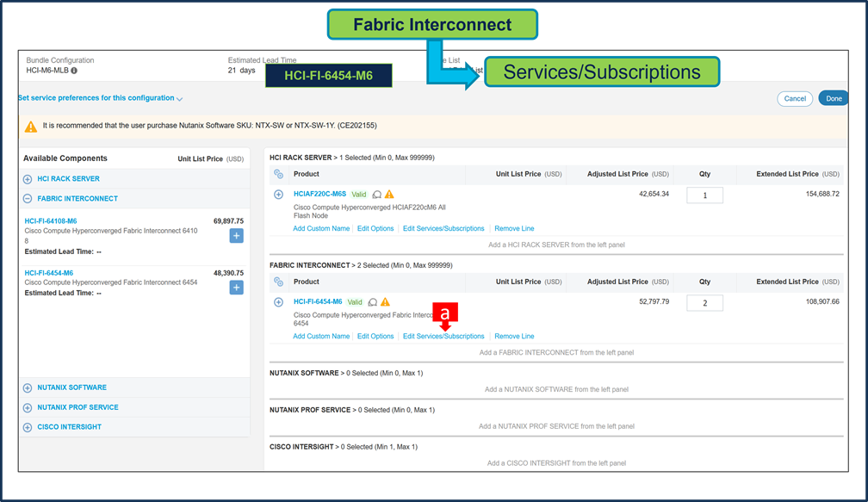Click Valid status badge on HCI-FI-6454-M6
This screenshot has height=502, width=868.
click(355, 302)
